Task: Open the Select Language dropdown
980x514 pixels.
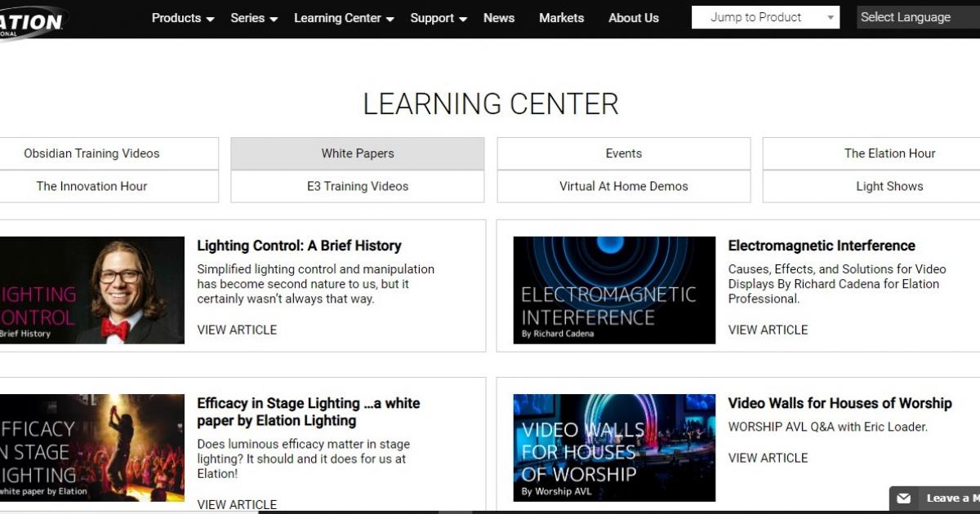Action: [x=918, y=17]
